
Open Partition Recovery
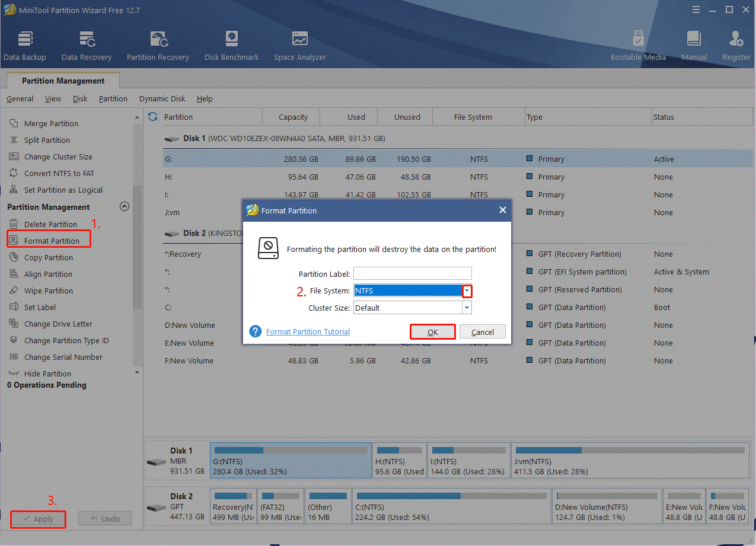[158, 46]
